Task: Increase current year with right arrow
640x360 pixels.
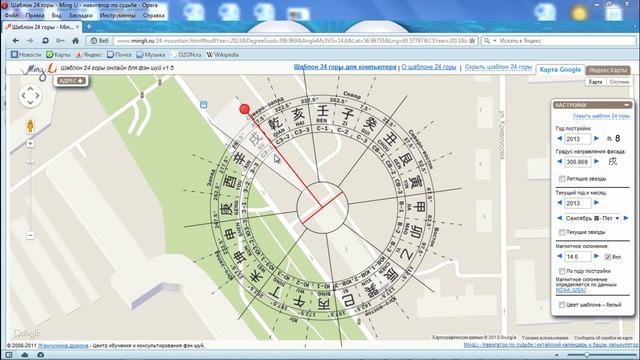Action: click(x=596, y=203)
